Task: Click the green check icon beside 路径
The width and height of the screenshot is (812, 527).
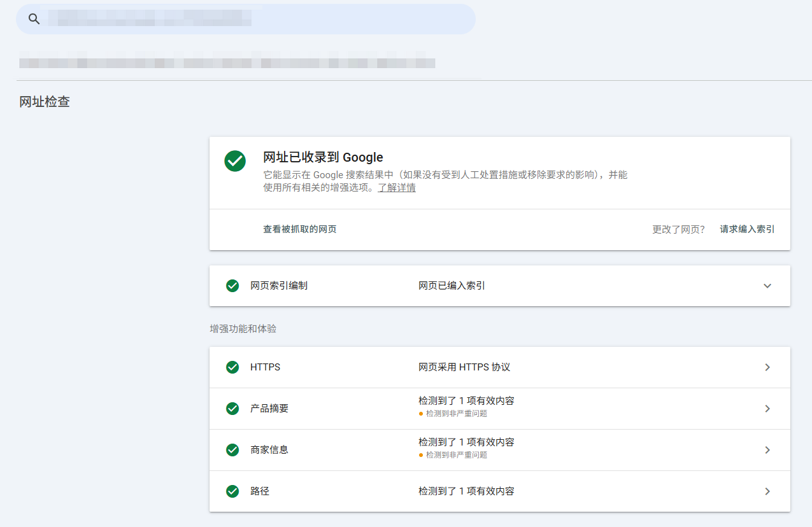Action: [x=232, y=491]
